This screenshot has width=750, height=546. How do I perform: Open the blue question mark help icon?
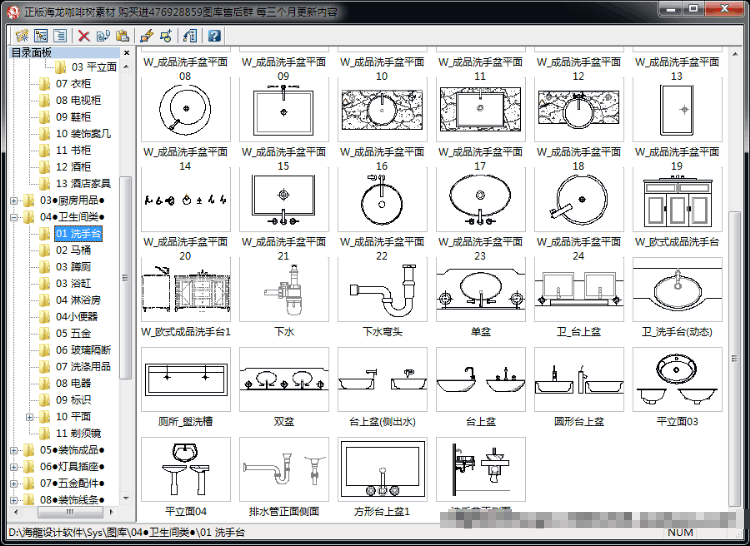[214, 35]
